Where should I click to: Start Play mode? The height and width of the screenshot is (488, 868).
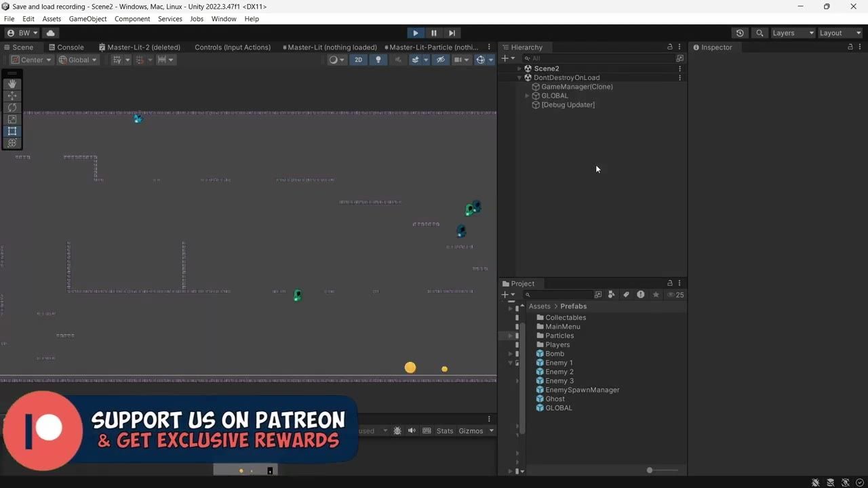(x=416, y=33)
